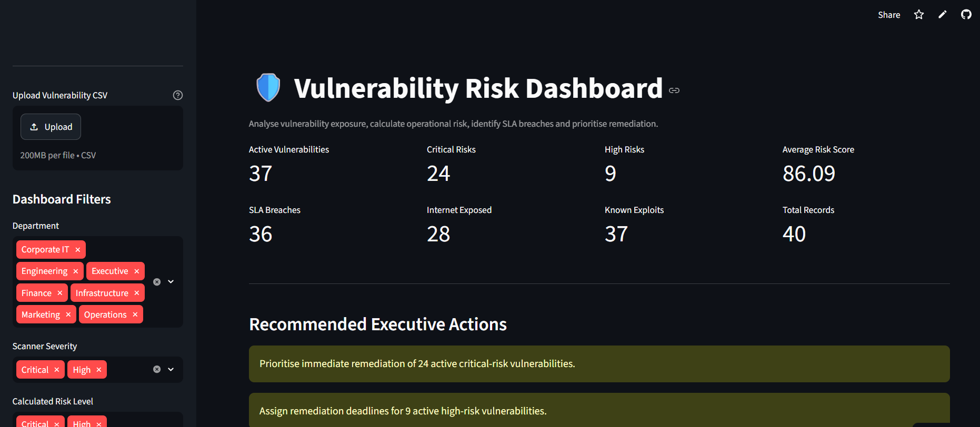Remove the Corporate IT department tag
Screen dimensions: 980x427
click(x=78, y=250)
